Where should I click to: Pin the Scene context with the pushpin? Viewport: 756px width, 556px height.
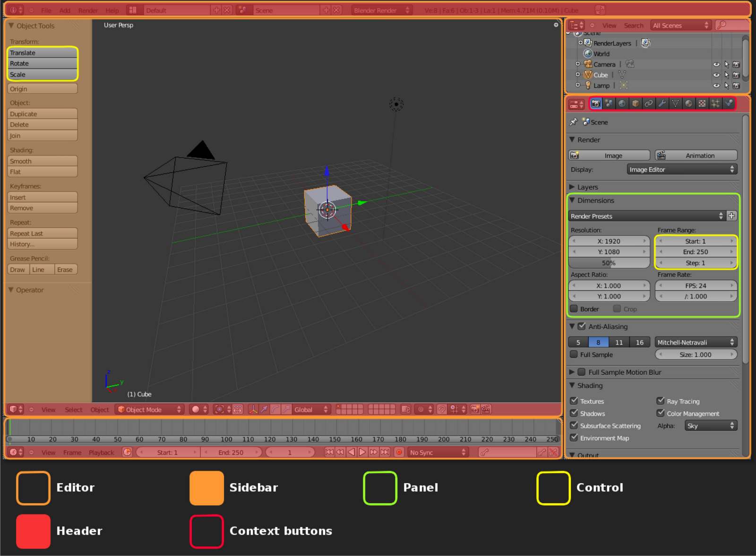click(574, 122)
